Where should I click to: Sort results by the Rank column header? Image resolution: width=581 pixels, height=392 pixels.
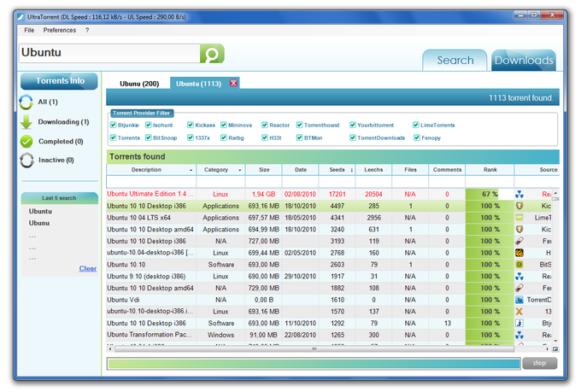[490, 170]
